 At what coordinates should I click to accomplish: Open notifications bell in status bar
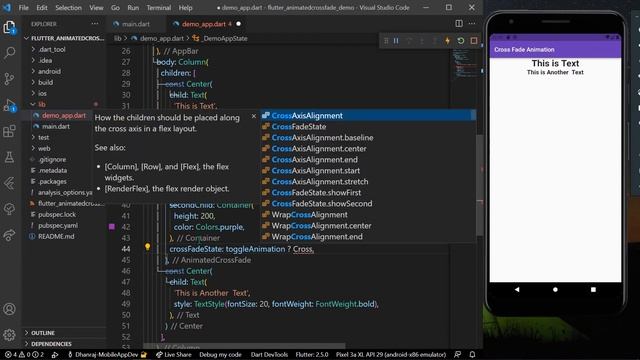coord(472,355)
